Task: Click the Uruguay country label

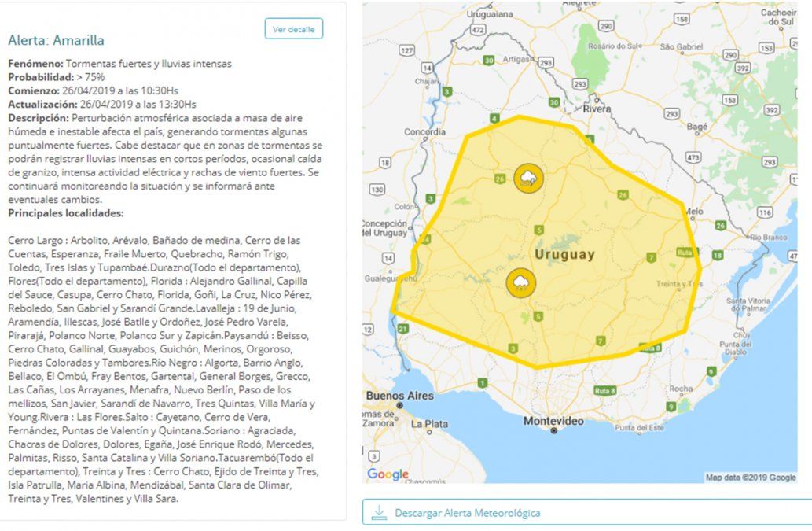Action: point(564,255)
